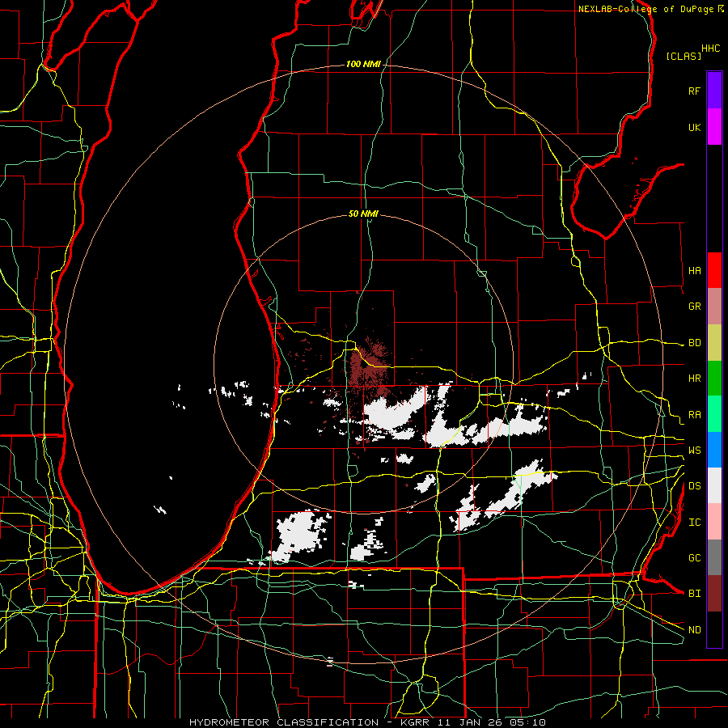Click the IC legend label

pyautogui.click(x=695, y=523)
